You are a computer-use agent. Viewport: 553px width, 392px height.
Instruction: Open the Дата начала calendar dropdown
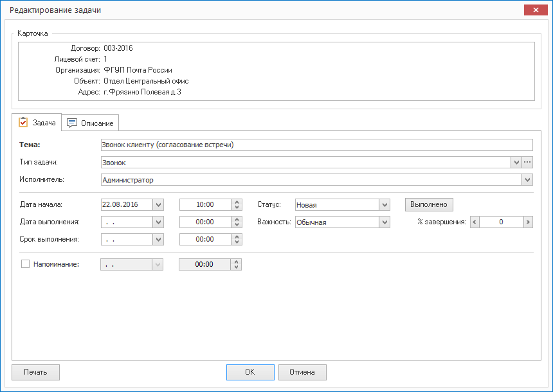pos(158,204)
